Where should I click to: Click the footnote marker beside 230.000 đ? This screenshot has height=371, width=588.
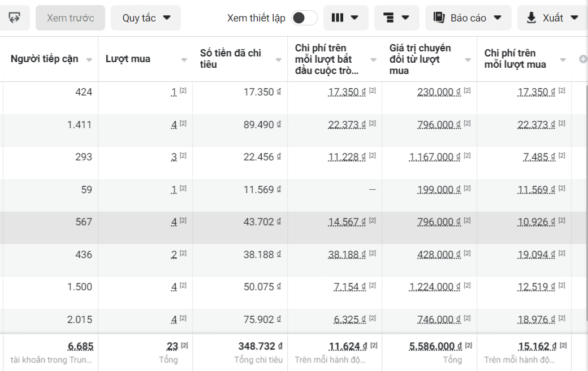[467, 90]
